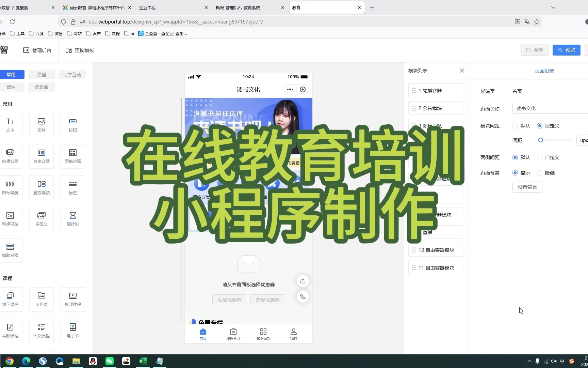Select the 轮播容器 carousel component
Viewport: 588px width, 368px height.
10,156
